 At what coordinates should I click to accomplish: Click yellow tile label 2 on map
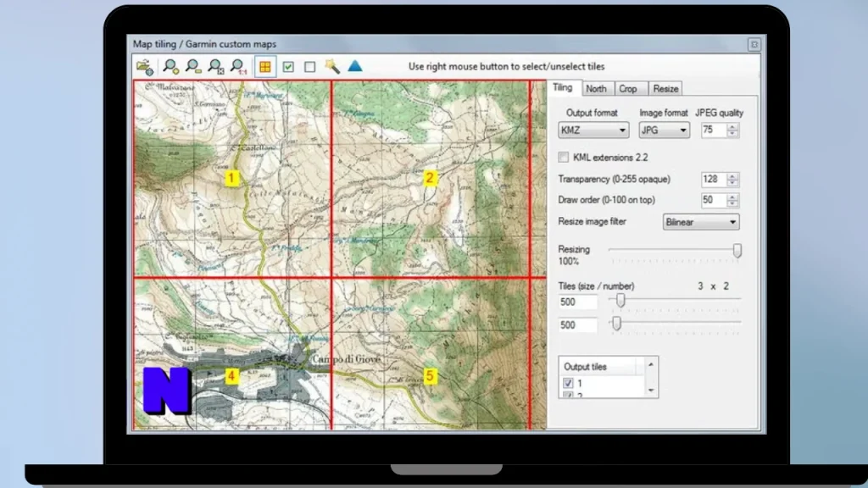(430, 178)
